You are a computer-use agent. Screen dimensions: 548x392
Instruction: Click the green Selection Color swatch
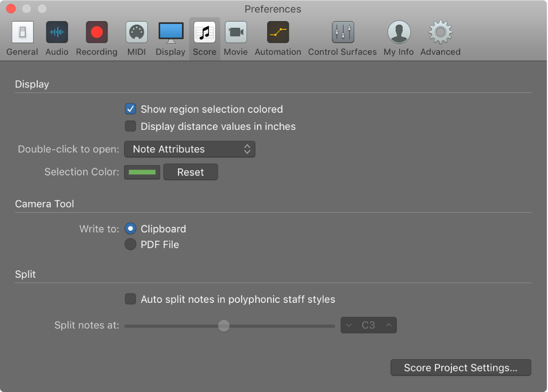(x=142, y=172)
